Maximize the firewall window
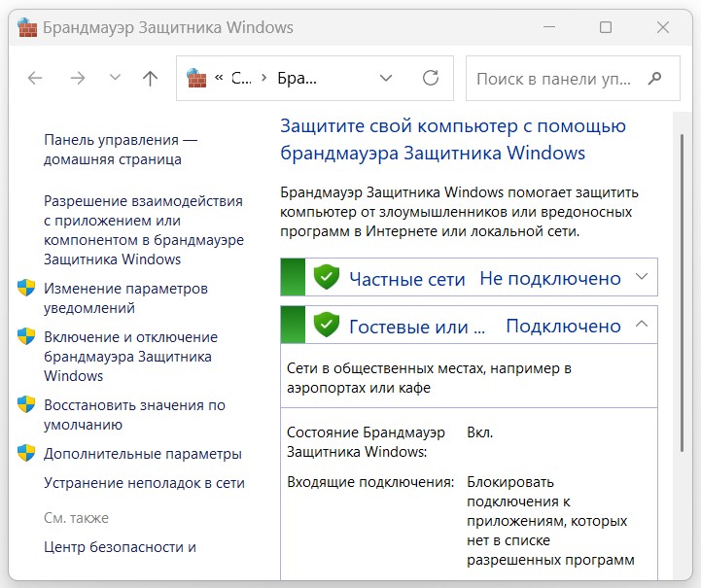 pos(606,27)
